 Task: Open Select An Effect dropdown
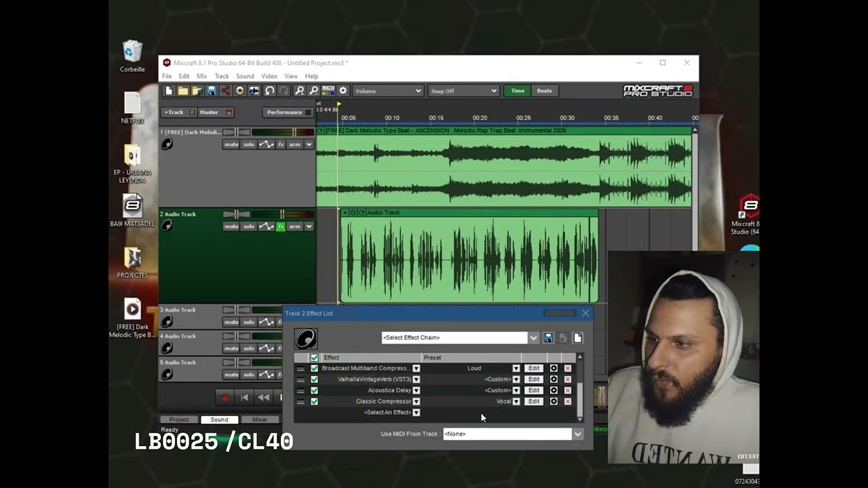(x=416, y=413)
